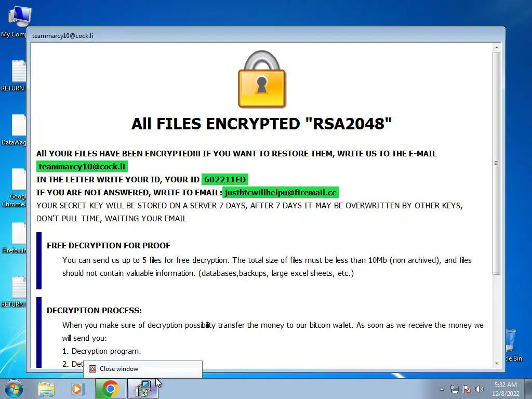This screenshot has width=532, height=399.
Task: Select the highlighted ID 602211ED
Action: pyautogui.click(x=225, y=179)
